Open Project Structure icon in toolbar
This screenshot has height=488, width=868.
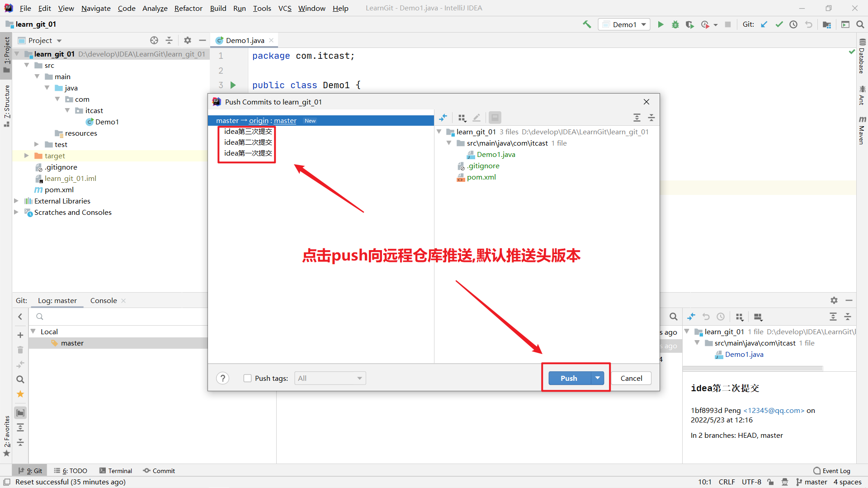click(x=827, y=24)
